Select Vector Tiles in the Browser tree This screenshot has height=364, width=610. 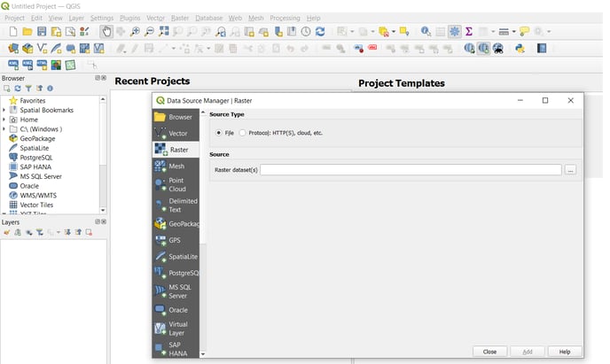36,205
